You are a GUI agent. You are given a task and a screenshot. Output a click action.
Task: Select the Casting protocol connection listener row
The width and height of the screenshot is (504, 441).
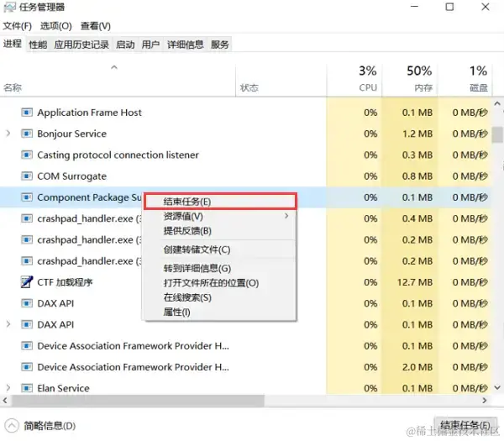point(245,155)
